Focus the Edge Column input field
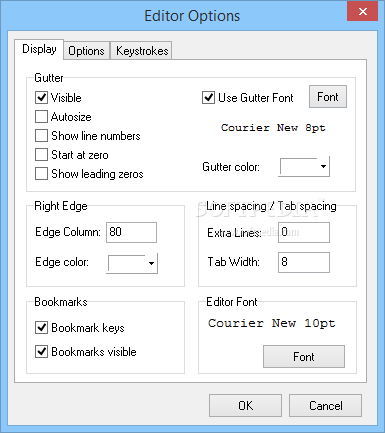 pos(131,232)
